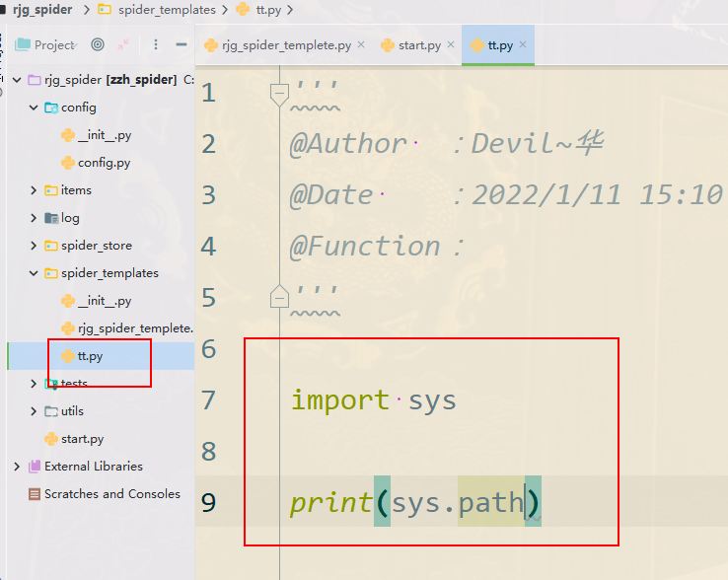Switch to the start.py editor tab

tap(419, 45)
